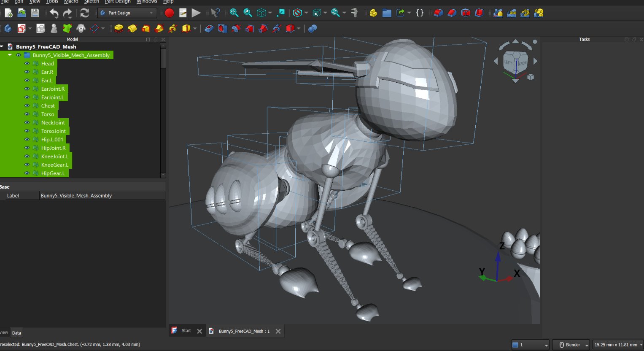Viewport: 644px width, 351px height.
Task: Undo the last action
Action: click(54, 13)
